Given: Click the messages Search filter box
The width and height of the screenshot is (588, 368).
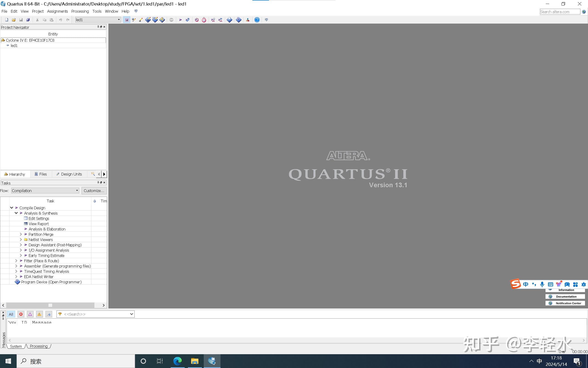Looking at the screenshot, I should pos(95,314).
